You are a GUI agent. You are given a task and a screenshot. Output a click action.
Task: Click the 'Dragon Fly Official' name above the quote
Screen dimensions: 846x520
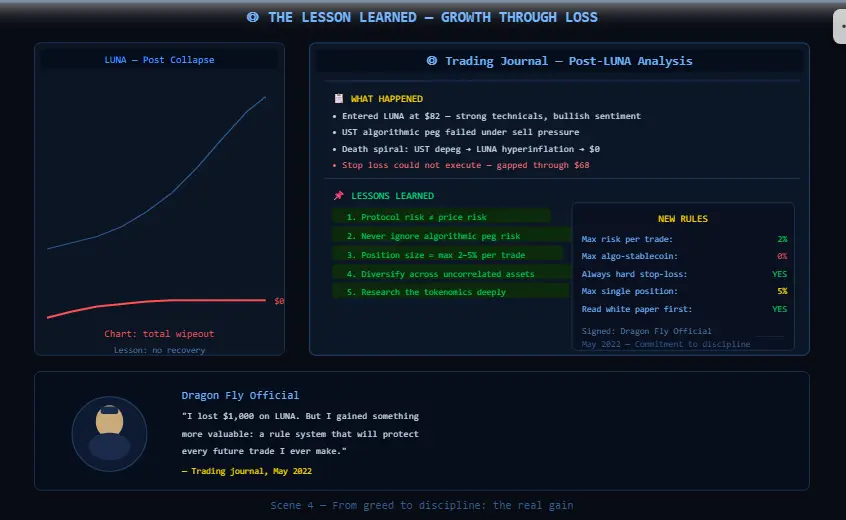pyautogui.click(x=240, y=395)
